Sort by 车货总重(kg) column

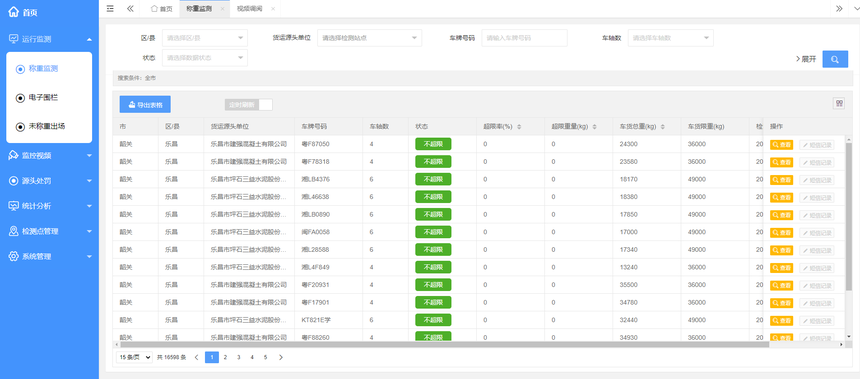pyautogui.click(x=662, y=127)
